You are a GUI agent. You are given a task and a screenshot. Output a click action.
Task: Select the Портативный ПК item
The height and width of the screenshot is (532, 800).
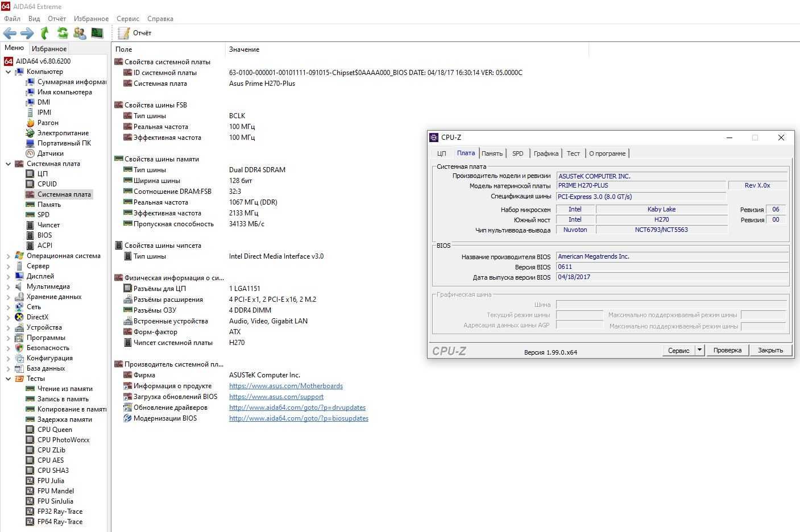point(64,143)
